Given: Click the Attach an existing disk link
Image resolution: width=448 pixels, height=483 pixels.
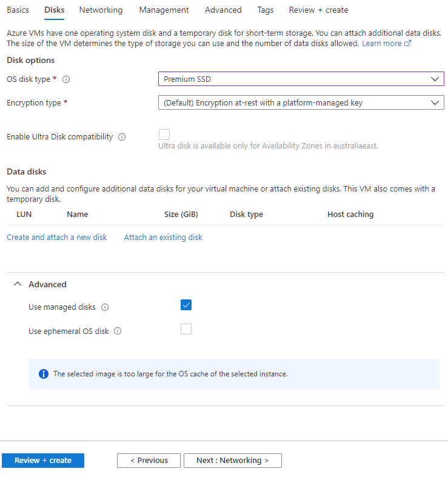Looking at the screenshot, I should pyautogui.click(x=163, y=238).
